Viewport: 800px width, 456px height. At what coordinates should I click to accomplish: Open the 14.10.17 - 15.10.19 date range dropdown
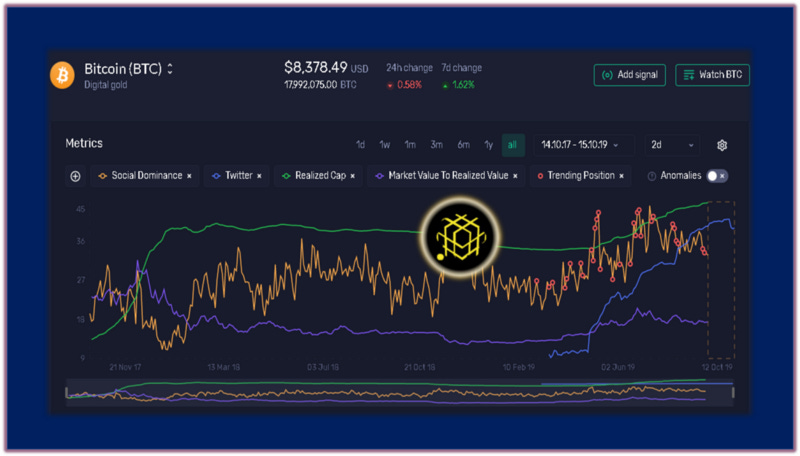pyautogui.click(x=583, y=145)
